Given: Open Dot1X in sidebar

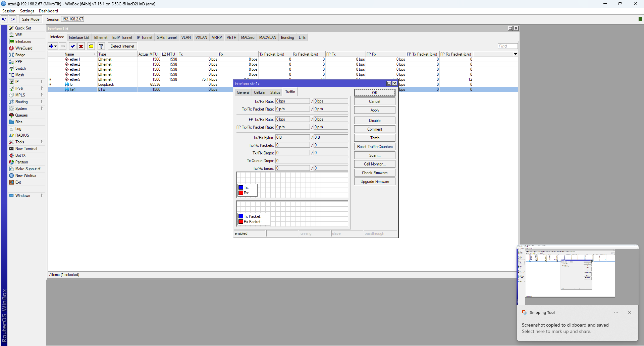Looking at the screenshot, I should 20,155.
